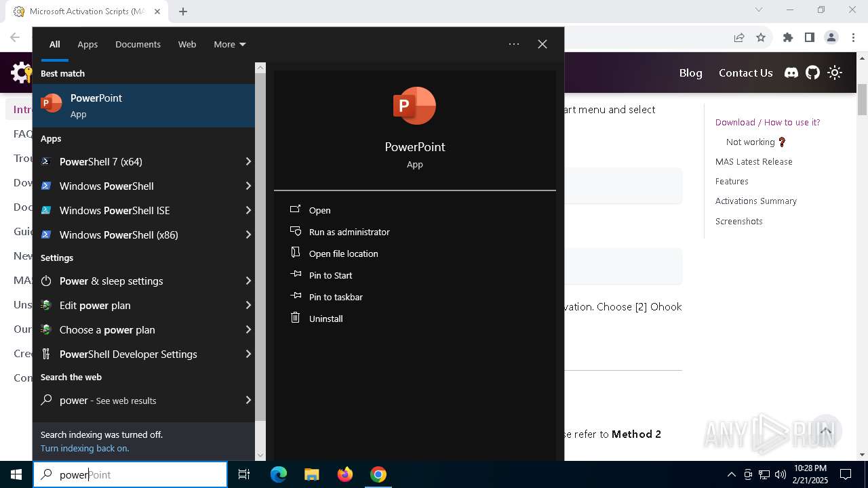Switch to the Apps search tab

(x=87, y=44)
